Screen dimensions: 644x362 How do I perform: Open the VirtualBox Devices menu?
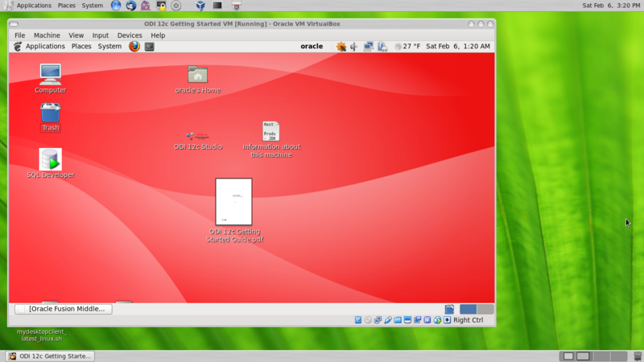pyautogui.click(x=130, y=35)
